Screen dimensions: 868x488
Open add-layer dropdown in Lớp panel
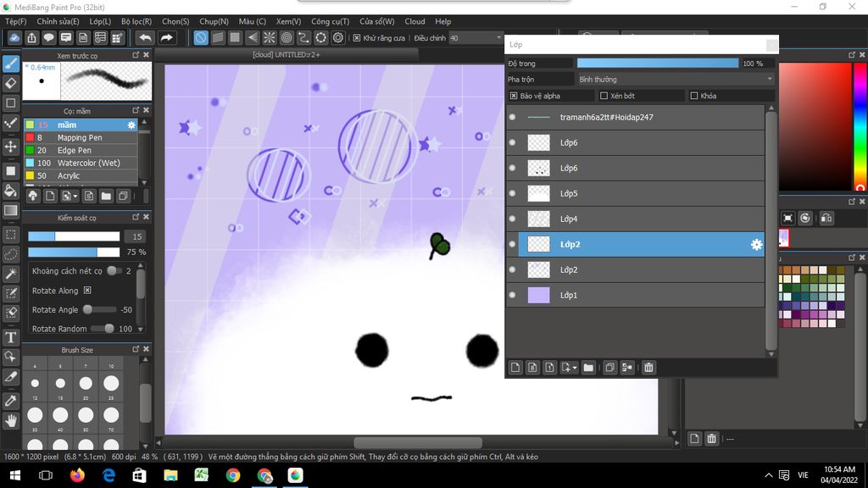569,368
